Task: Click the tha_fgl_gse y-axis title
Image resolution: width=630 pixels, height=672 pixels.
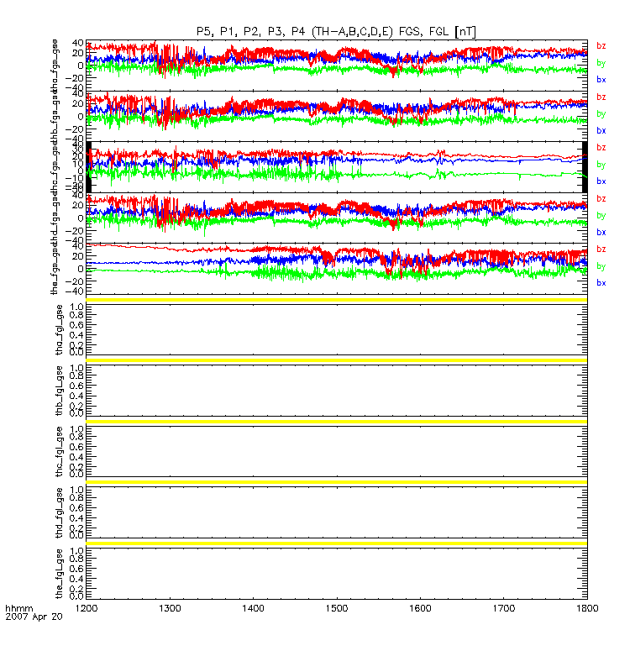Action: coord(59,330)
